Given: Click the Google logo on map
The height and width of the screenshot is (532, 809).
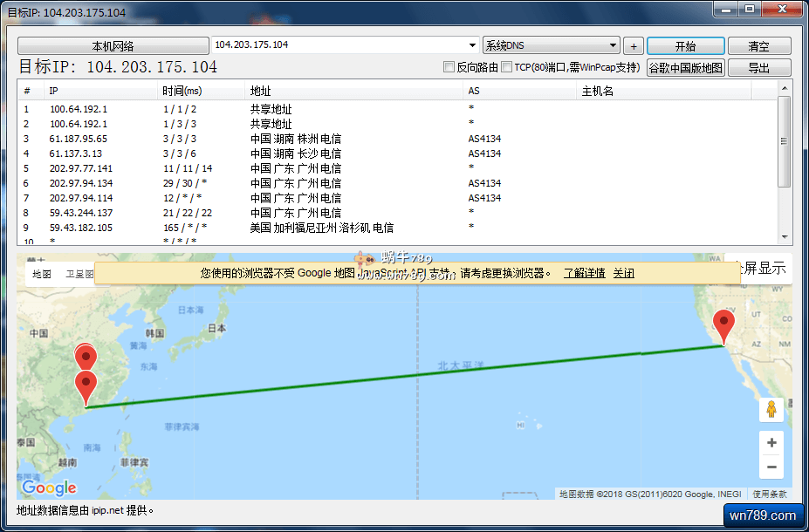Looking at the screenshot, I should point(49,488).
